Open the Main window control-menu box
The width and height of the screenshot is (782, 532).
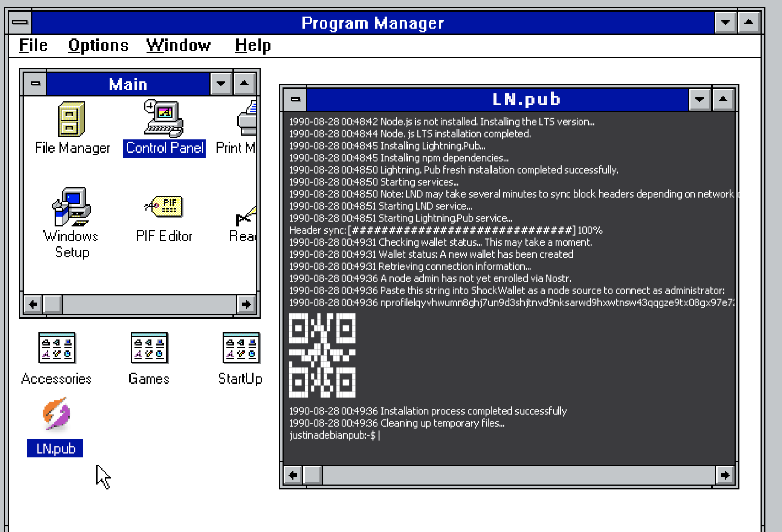(35, 84)
